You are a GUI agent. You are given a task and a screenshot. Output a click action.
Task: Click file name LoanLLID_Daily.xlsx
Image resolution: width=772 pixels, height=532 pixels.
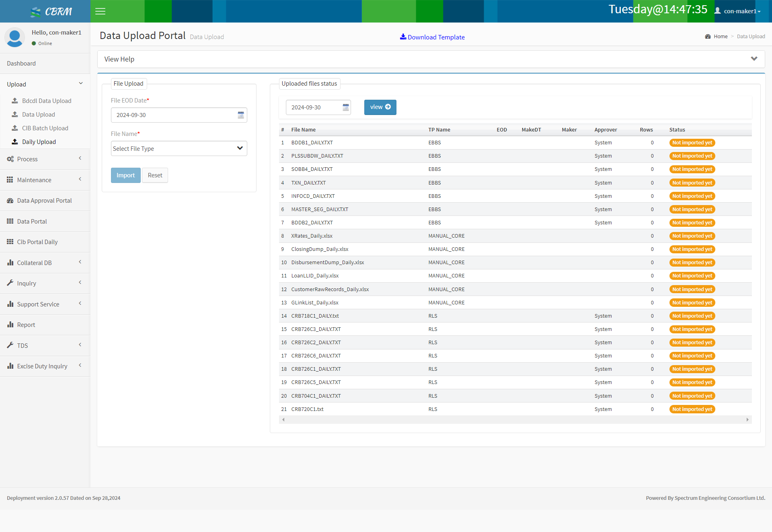pyautogui.click(x=315, y=276)
